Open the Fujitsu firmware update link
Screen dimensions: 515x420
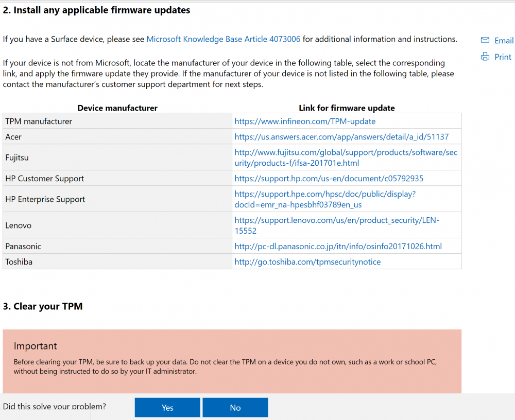click(x=346, y=157)
